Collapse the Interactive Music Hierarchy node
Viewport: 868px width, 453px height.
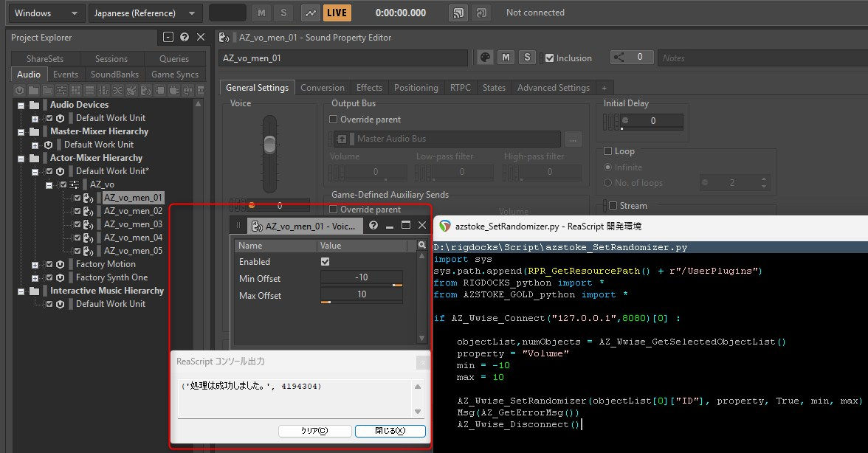(x=21, y=291)
